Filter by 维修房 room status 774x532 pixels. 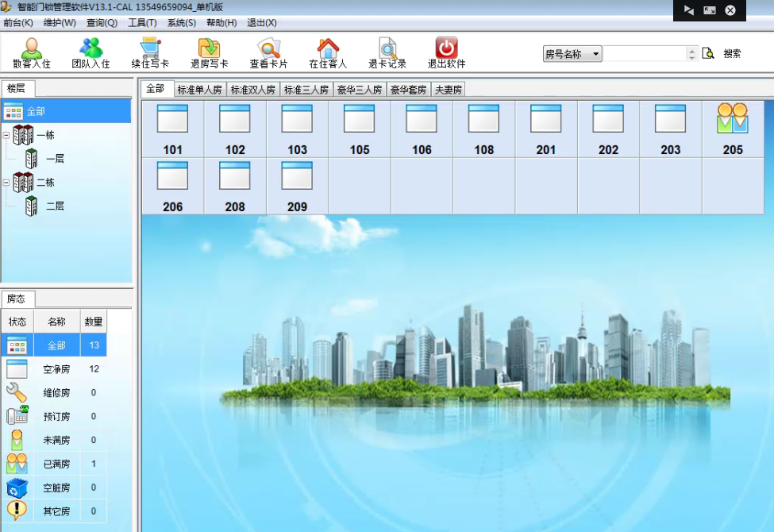54,393
